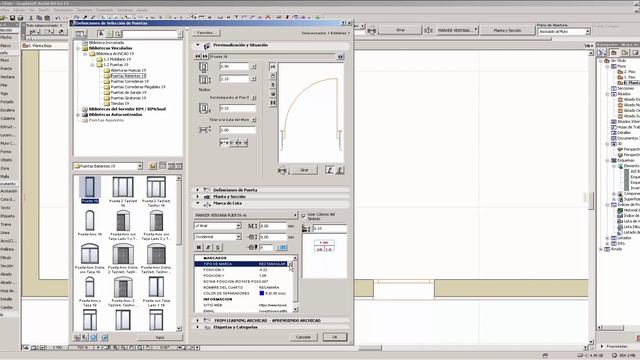Select Alzados item in Navigator tree
The height and width of the screenshot is (360, 640).
click(x=624, y=94)
